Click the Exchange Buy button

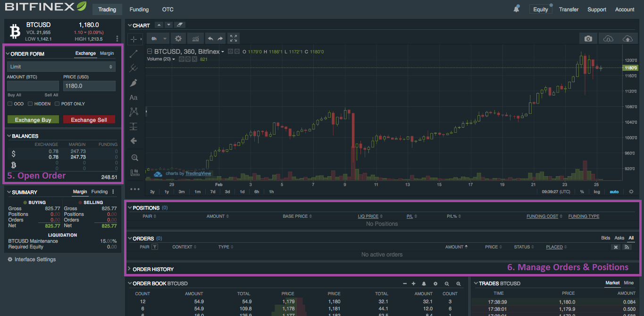coord(33,120)
